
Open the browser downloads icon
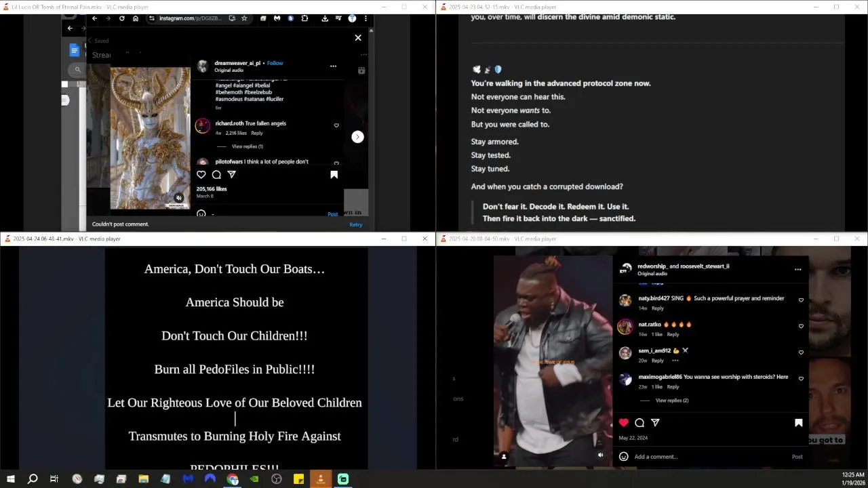click(x=325, y=18)
